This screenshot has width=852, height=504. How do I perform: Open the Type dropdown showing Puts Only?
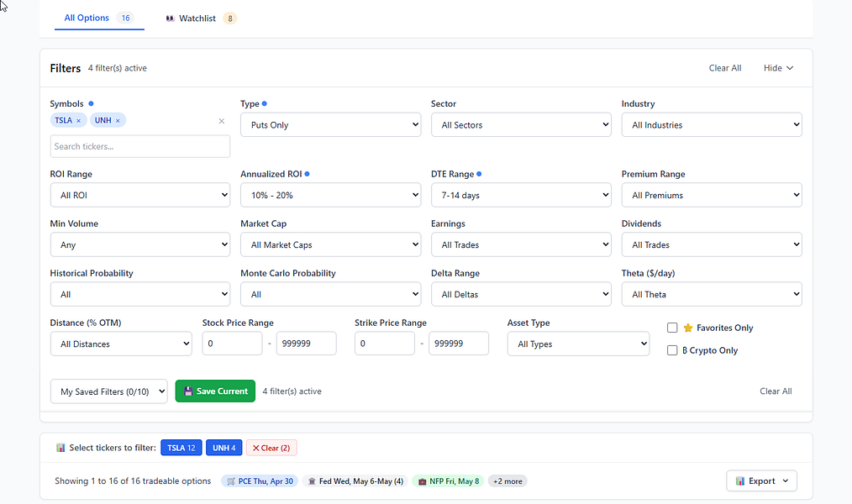click(x=330, y=125)
